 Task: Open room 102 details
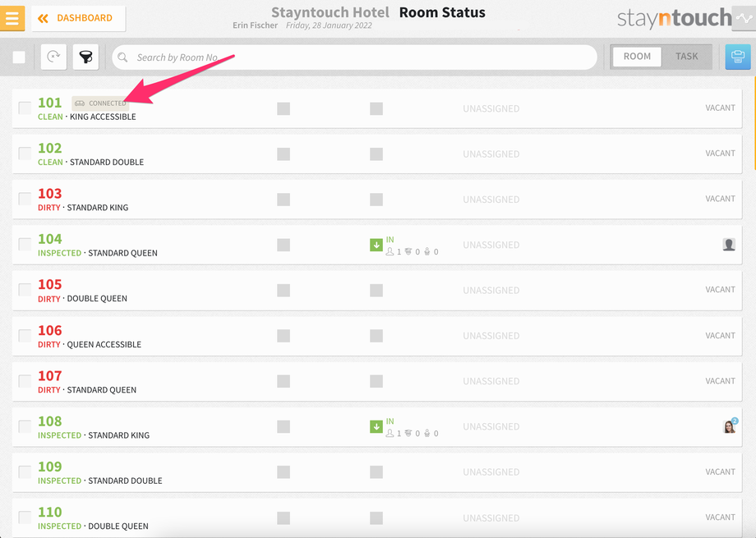[376, 154]
